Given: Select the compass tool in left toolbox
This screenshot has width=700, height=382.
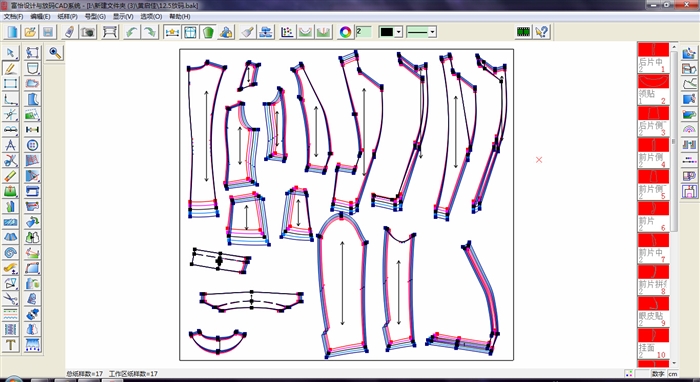Looking at the screenshot, I should click(10, 145).
